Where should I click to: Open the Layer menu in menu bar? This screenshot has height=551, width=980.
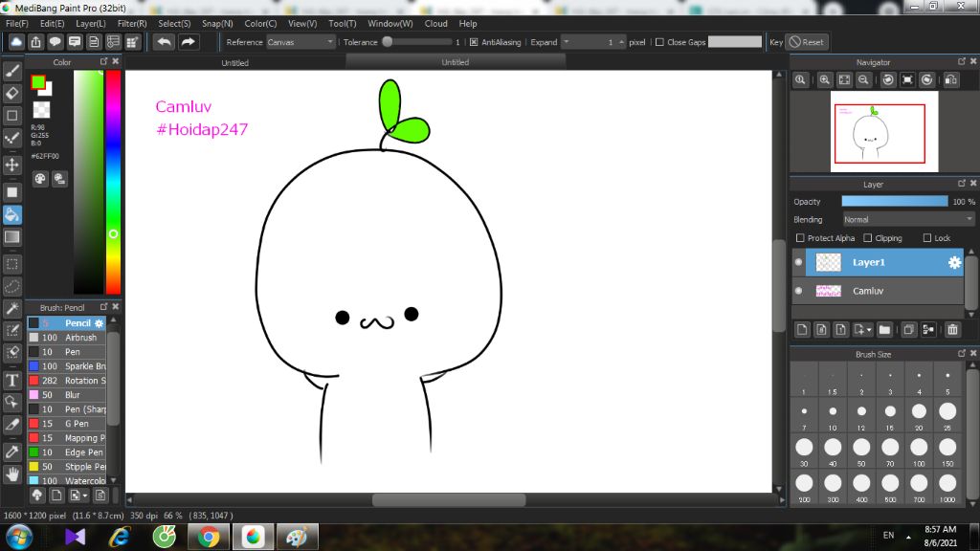(x=91, y=23)
